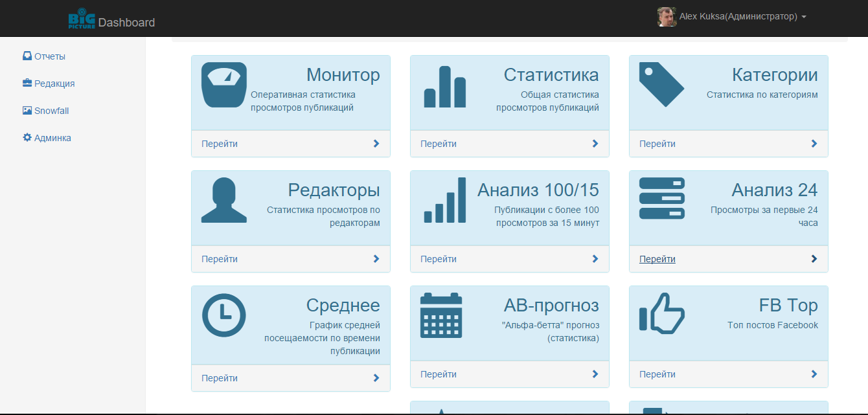Click the Редакторы user silhouette icon
868x415 pixels.
tap(224, 200)
